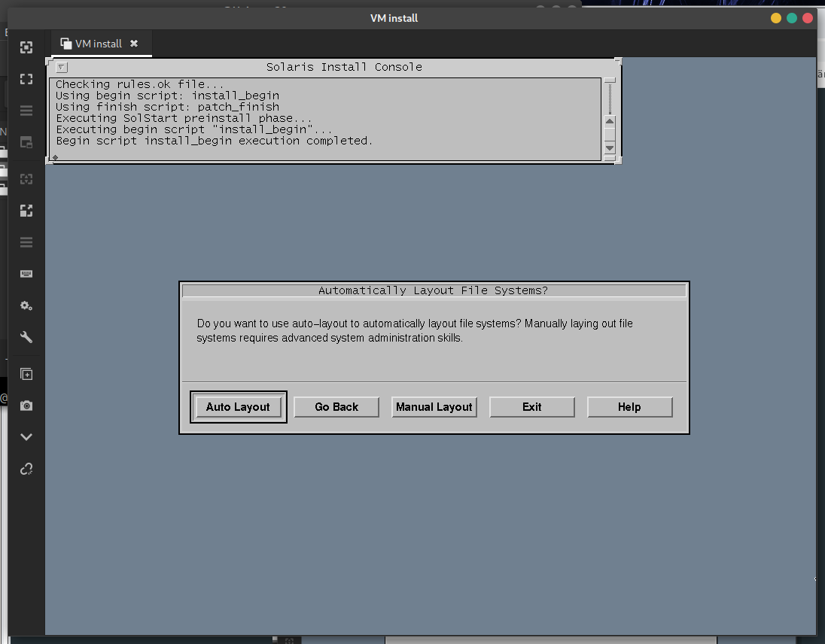Click the disconnect link icon
825x644 pixels.
pyautogui.click(x=26, y=469)
